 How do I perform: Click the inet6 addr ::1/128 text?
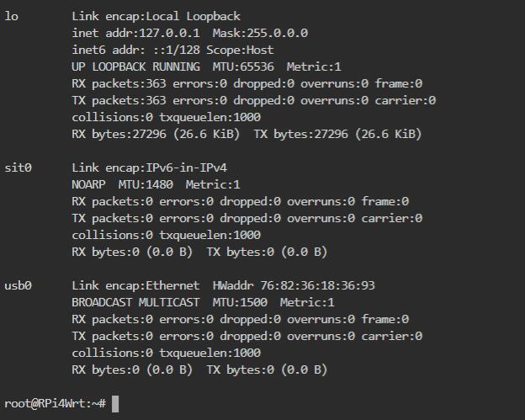136,50
